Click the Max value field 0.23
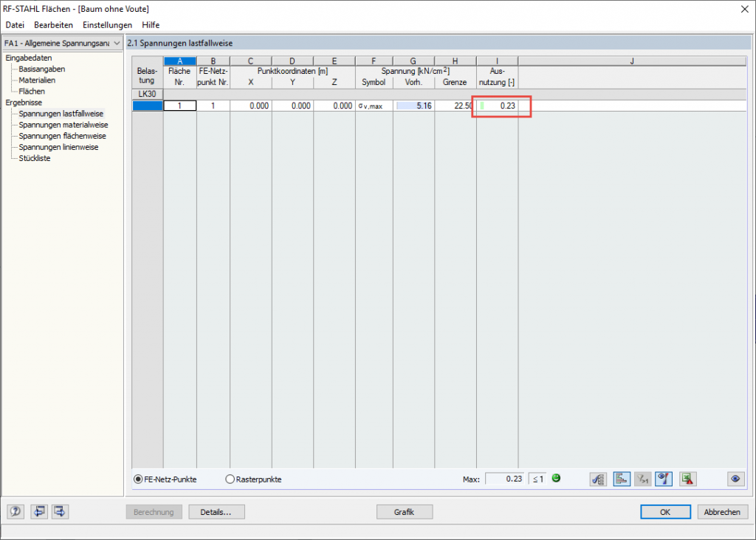Image resolution: width=756 pixels, height=540 pixels. point(505,479)
